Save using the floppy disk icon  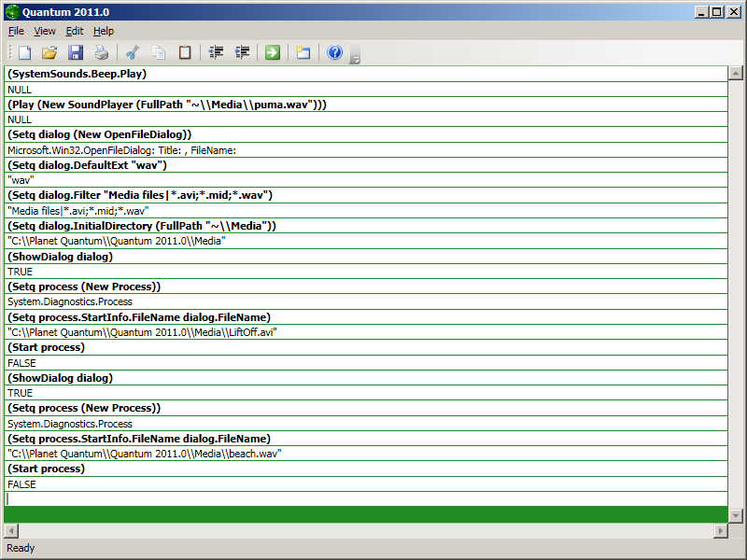click(76, 52)
